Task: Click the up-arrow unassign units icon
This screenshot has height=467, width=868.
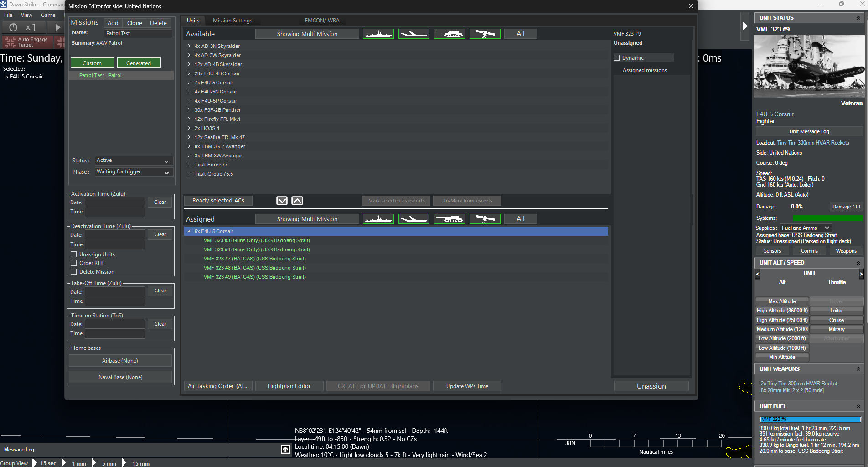Action: point(297,201)
